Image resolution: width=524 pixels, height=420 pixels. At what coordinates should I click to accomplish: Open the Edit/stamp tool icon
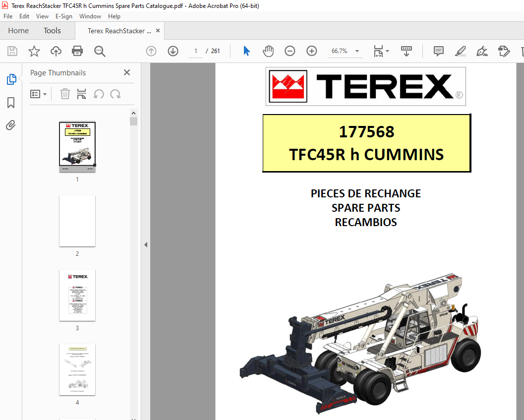point(504,51)
